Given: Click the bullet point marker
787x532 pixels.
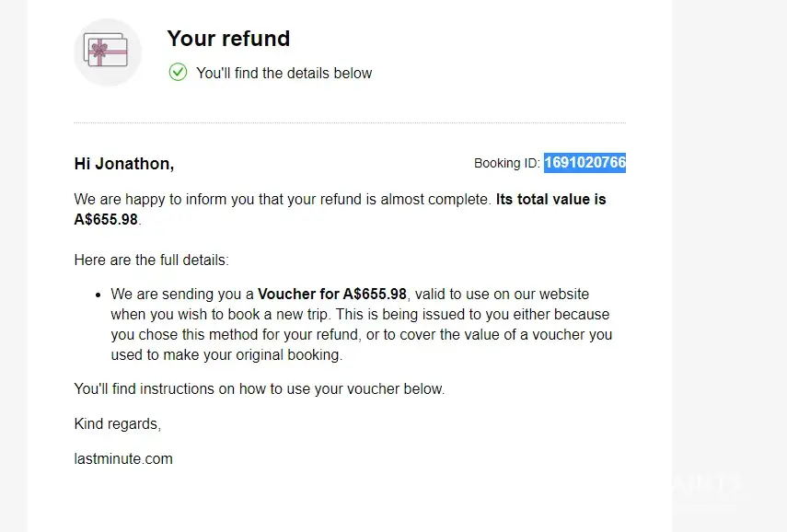Looking at the screenshot, I should point(98,295).
